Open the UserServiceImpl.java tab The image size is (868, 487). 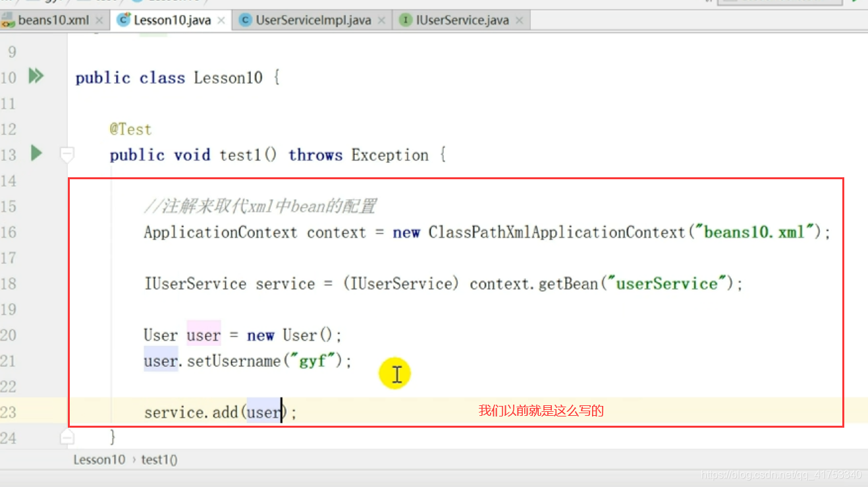coord(313,20)
